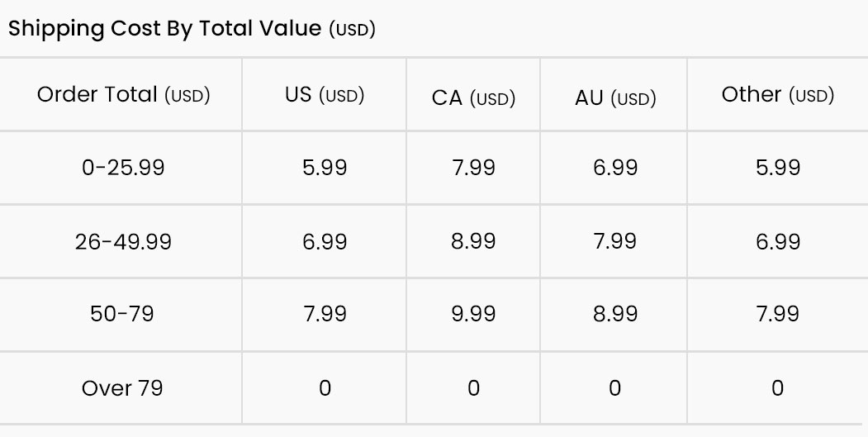Viewport: 868px width, 437px height.
Task: Select the AU column header
Action: [614, 98]
